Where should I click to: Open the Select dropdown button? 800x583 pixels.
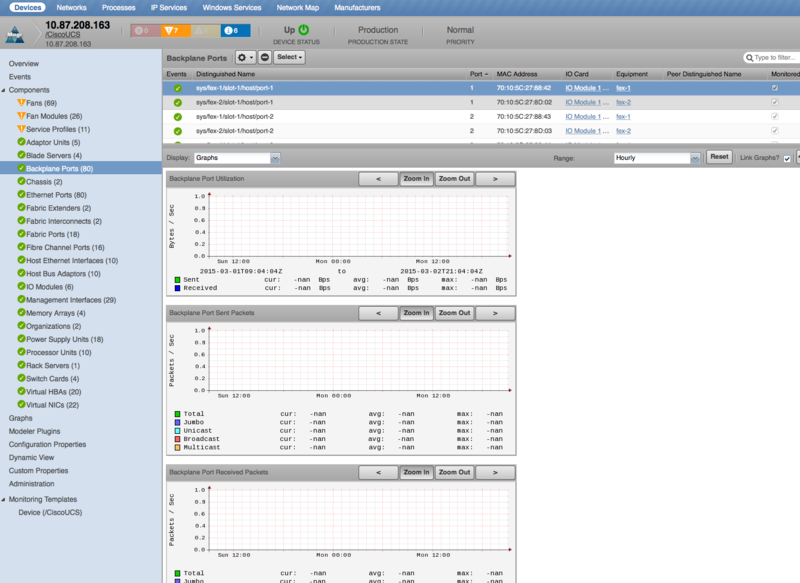tap(289, 58)
